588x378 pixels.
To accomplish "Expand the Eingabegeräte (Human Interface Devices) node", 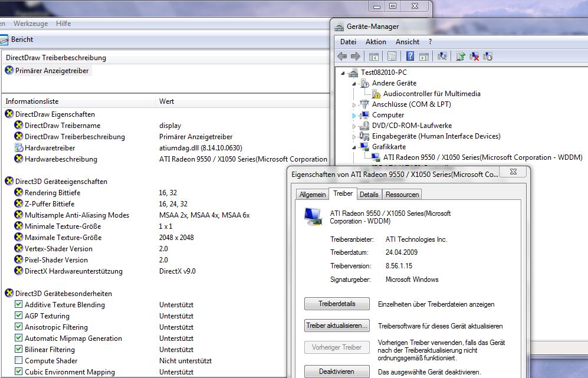I will (x=354, y=137).
